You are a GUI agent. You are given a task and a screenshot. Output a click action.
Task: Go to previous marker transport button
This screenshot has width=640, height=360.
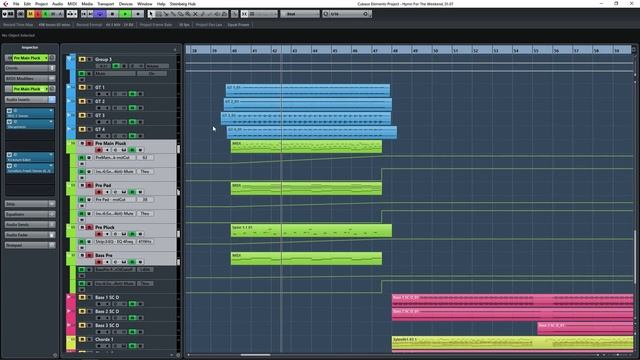tap(83, 14)
